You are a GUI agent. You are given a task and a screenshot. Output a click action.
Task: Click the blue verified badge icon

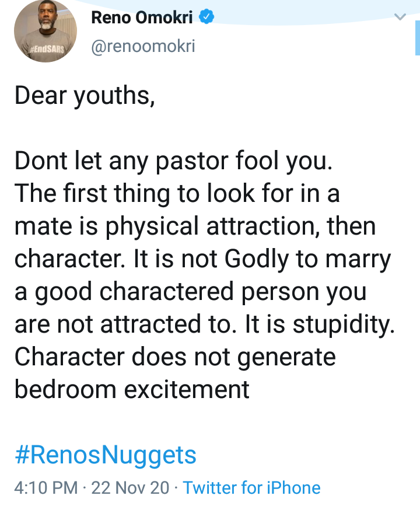point(206,17)
